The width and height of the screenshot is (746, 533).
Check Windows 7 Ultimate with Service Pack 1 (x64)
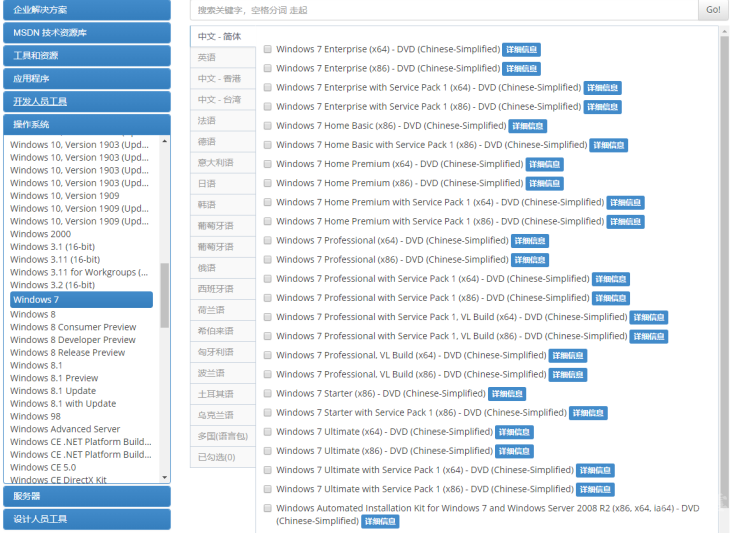[x=268, y=470]
